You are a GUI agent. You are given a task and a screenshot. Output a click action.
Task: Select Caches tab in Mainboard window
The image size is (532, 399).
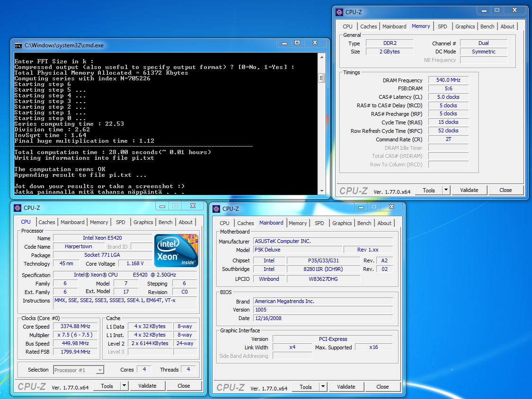[246, 223]
